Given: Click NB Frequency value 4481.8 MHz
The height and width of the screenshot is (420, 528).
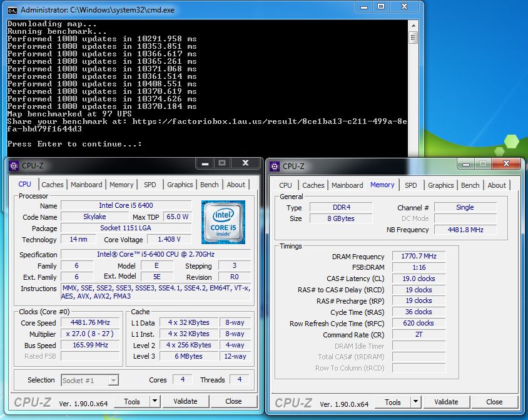Looking at the screenshot, I should [465, 230].
